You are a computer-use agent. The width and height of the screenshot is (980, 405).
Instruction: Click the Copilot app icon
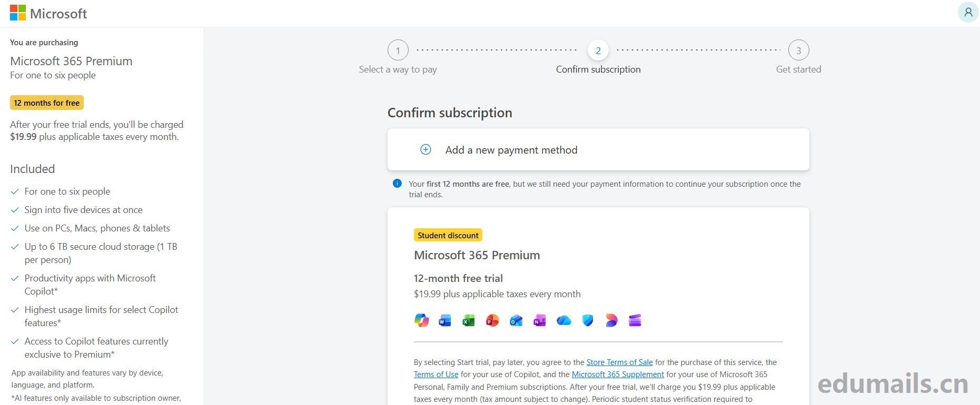click(x=421, y=320)
